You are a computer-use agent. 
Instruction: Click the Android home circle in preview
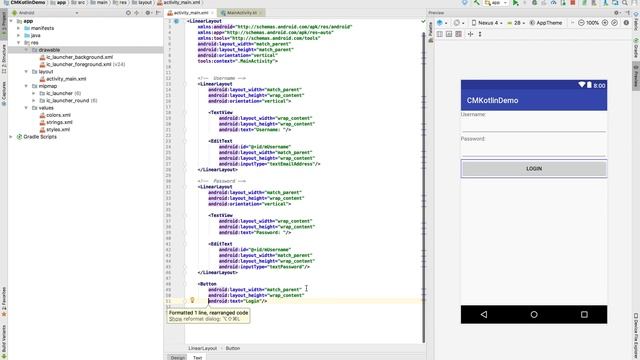click(534, 314)
